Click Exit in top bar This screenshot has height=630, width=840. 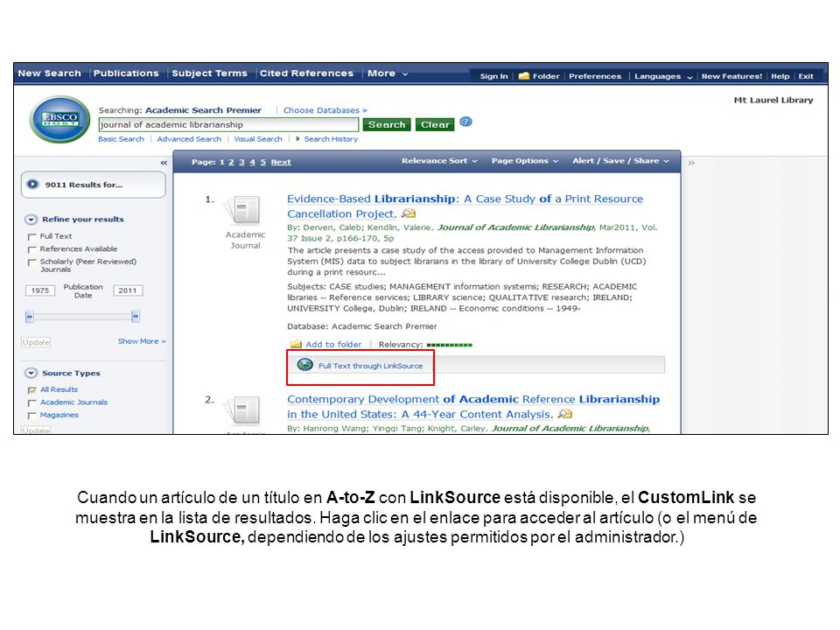coord(806,76)
